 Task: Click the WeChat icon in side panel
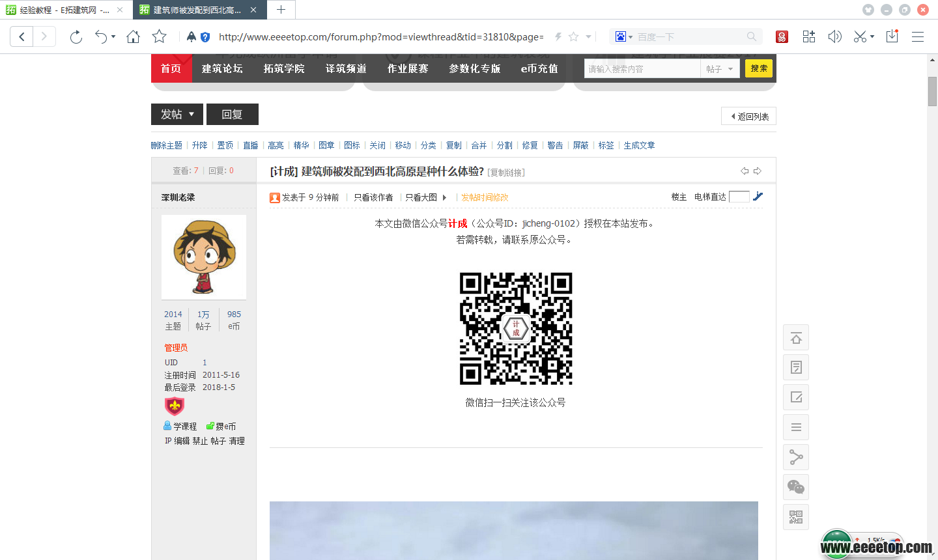tap(796, 487)
